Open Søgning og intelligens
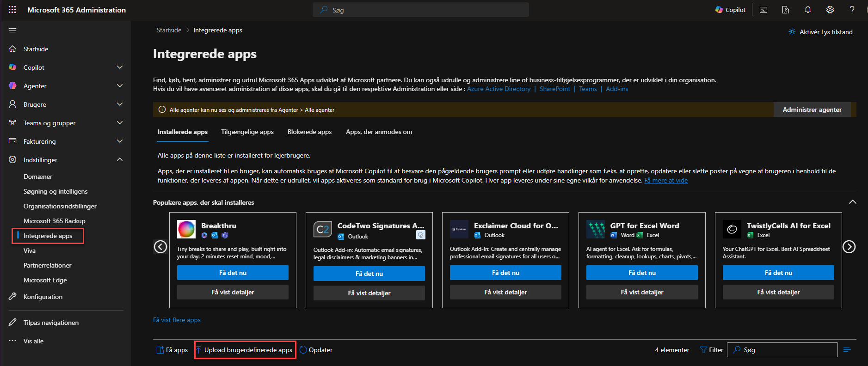Screen dimensions: 868x366 tap(55, 191)
